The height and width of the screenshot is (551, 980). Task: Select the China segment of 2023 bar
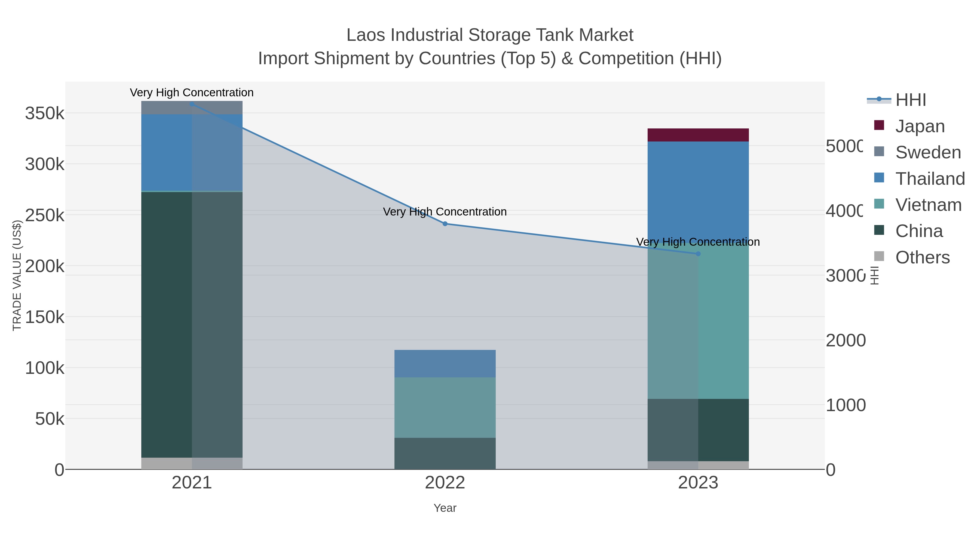coord(698,430)
